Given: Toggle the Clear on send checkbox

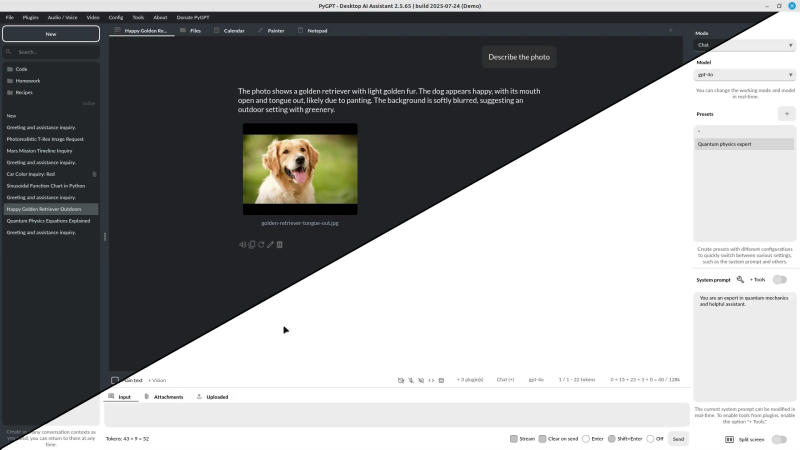Looking at the screenshot, I should (542, 439).
